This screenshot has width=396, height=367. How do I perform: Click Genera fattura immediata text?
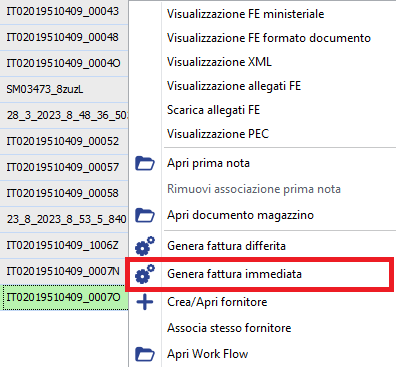tap(234, 274)
